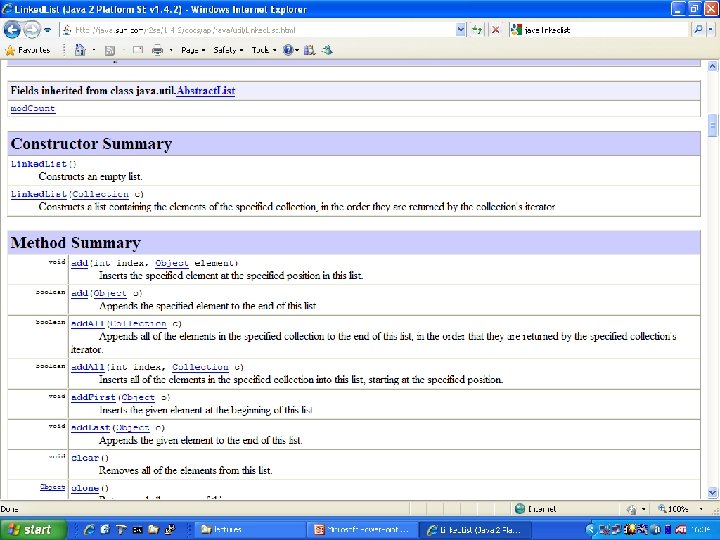Open the recent pages dropdown beside navigation arrows
The height and width of the screenshot is (540, 720).
click(48, 30)
